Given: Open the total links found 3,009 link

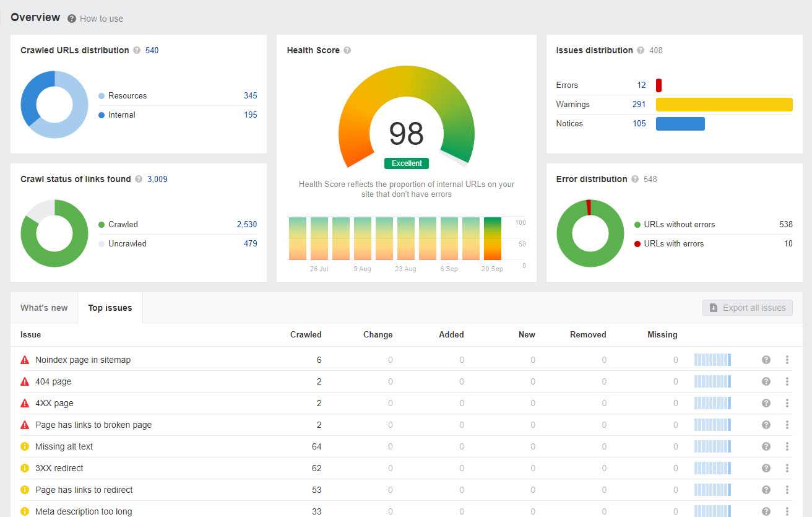Looking at the screenshot, I should coord(157,179).
